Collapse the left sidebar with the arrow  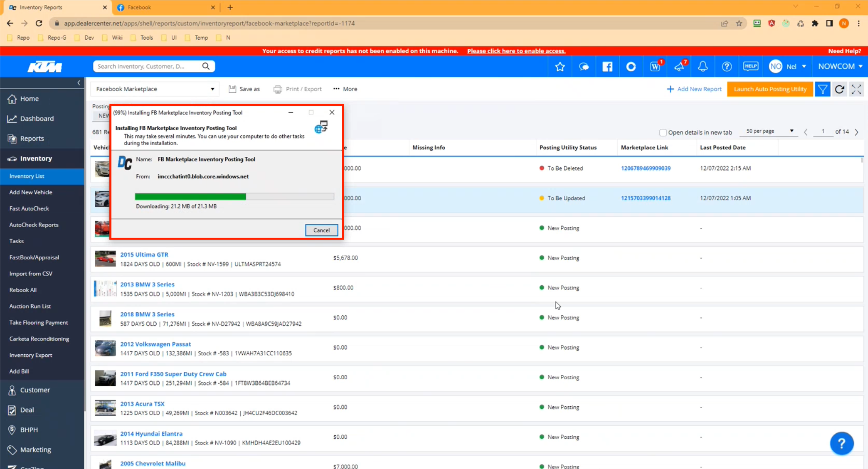(79, 83)
